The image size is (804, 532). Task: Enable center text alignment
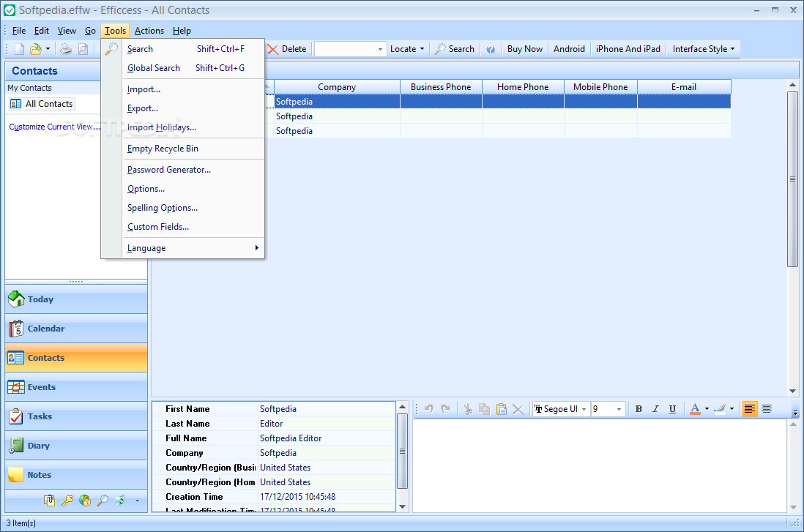[x=767, y=409]
